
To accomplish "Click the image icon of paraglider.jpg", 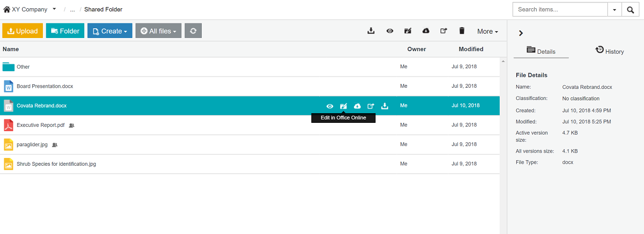I will [8, 145].
